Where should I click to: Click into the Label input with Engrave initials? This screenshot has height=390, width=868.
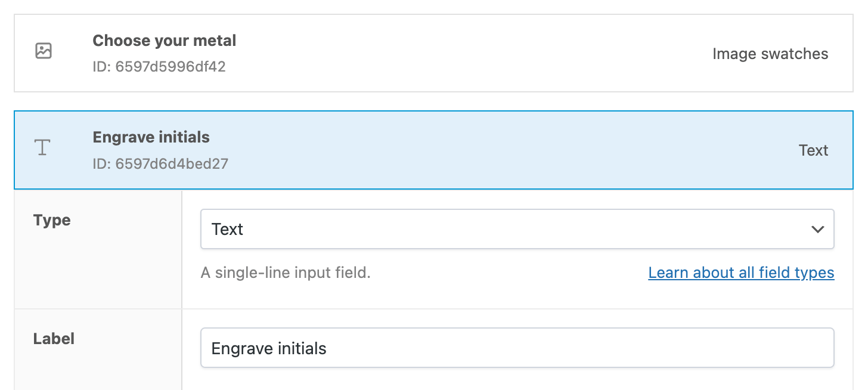pos(516,348)
